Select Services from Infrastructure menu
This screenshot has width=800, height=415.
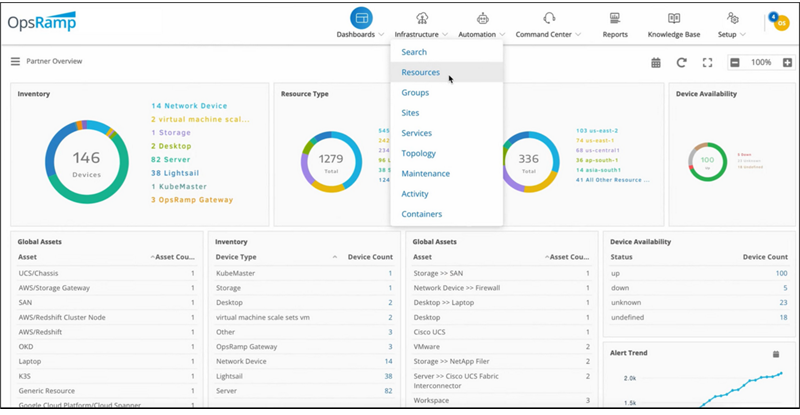pyautogui.click(x=446, y=133)
